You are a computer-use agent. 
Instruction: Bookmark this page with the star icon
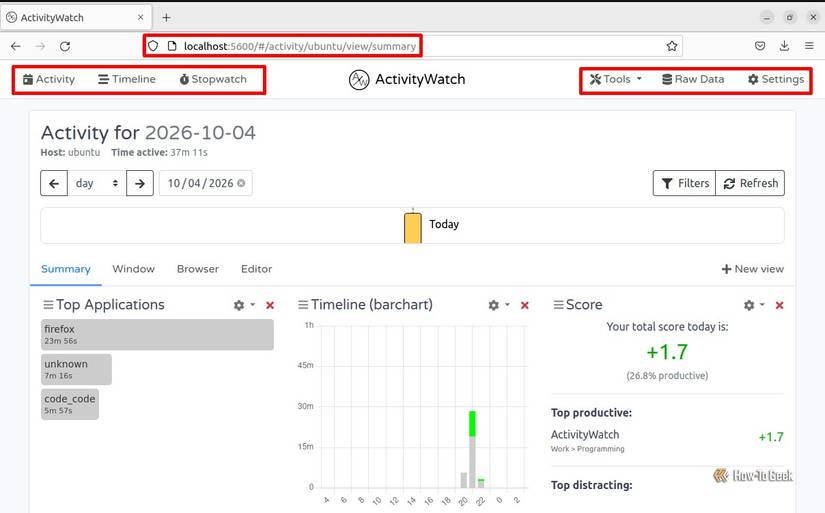point(672,46)
